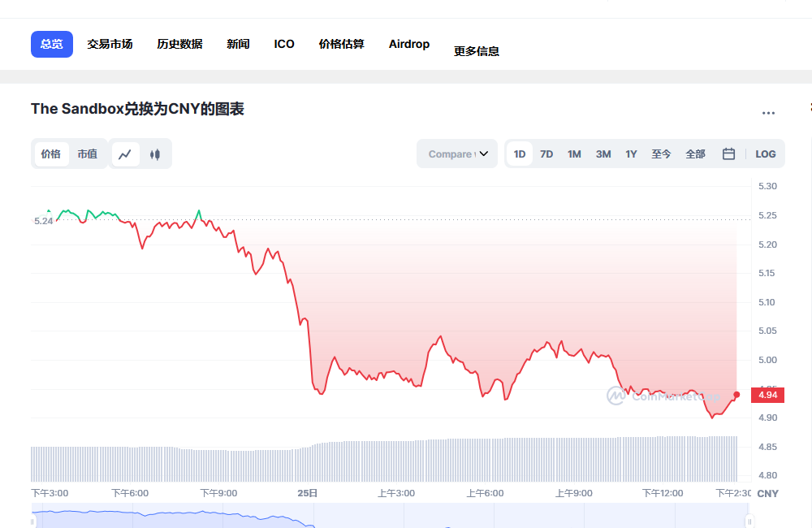812x528 pixels.
Task: Click the CNY currency axis label
Action: click(768, 494)
